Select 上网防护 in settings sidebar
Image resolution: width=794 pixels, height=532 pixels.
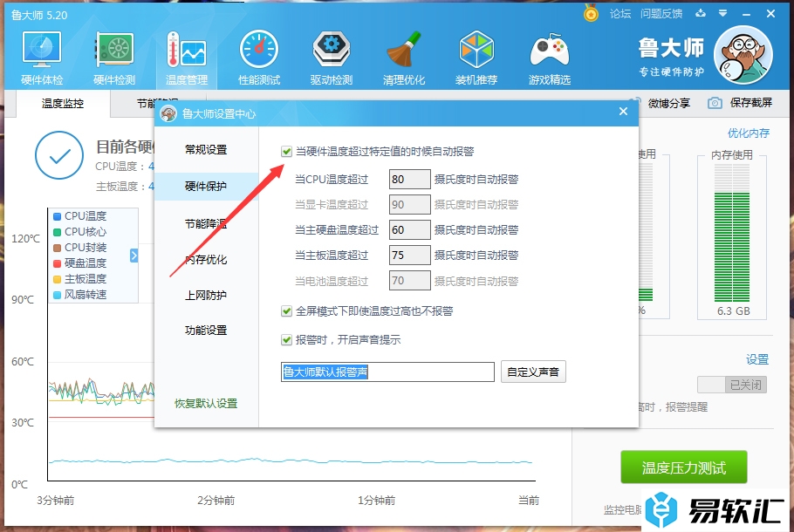pos(206,295)
